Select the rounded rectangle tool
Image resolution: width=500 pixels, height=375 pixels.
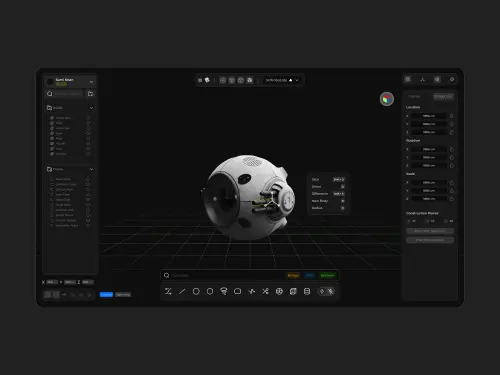[238, 291]
